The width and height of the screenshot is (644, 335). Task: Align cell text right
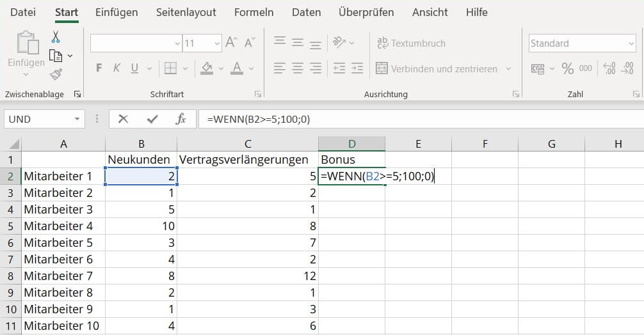pos(316,68)
